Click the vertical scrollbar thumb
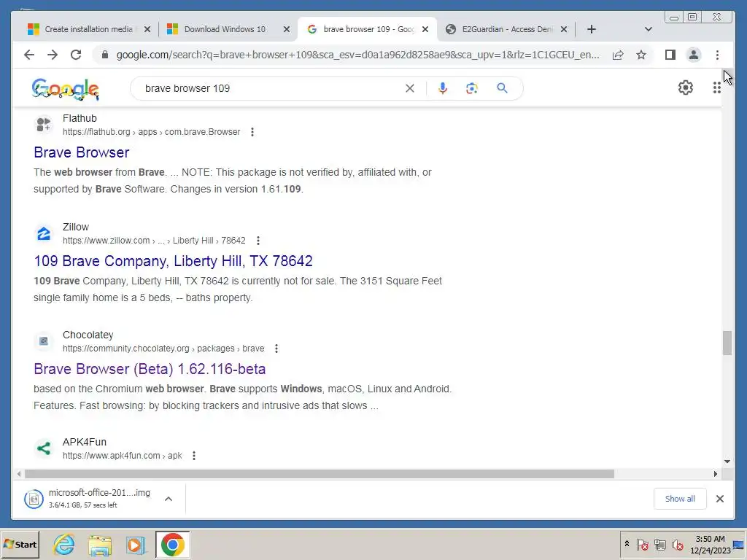The image size is (747, 560). tap(727, 343)
